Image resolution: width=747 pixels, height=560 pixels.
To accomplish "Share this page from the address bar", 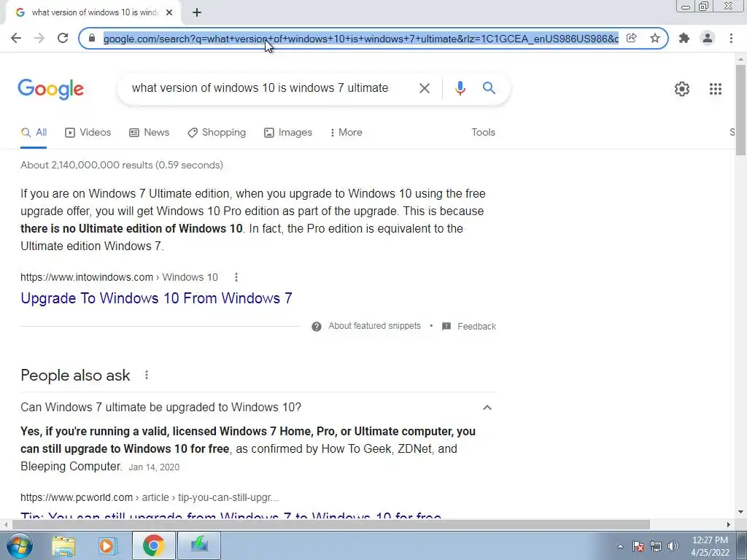I will coord(631,38).
